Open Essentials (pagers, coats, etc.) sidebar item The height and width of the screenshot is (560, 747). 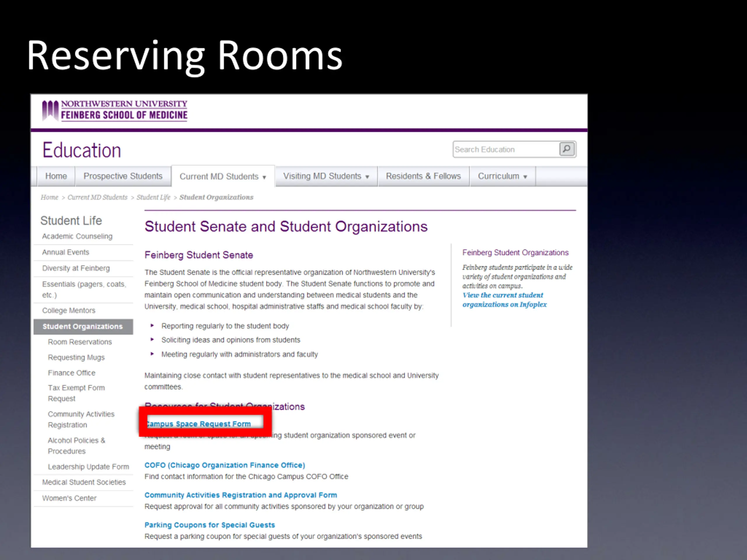[x=84, y=289]
